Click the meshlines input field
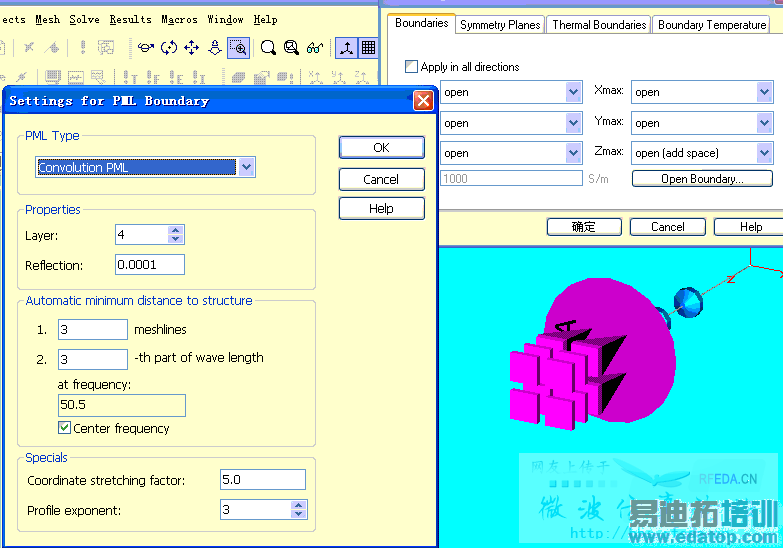This screenshot has height=548, width=783. (93, 329)
